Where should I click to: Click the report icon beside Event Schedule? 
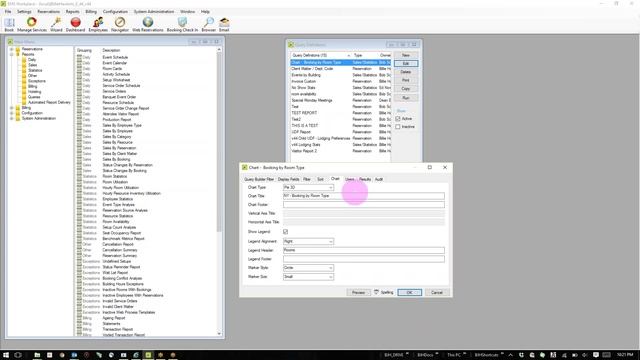pos(79,58)
